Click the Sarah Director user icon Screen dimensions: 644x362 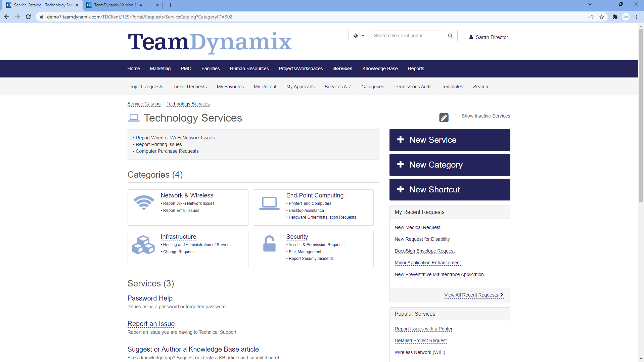tap(471, 37)
